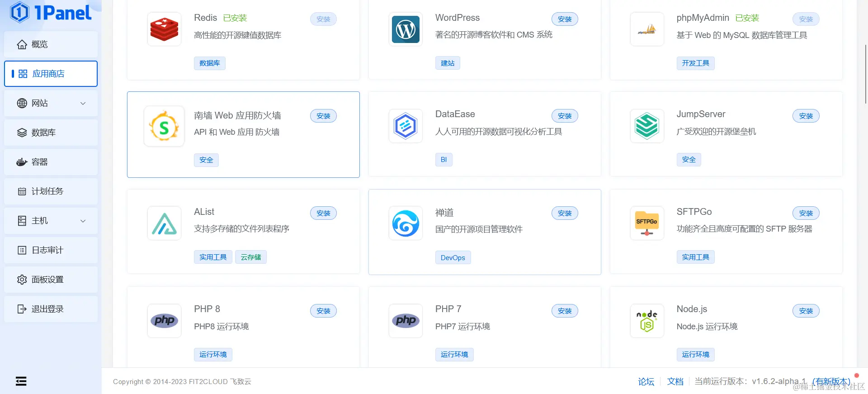Install Node.js with its 安装 button
Screen dimensions: 868x394
[806, 311]
